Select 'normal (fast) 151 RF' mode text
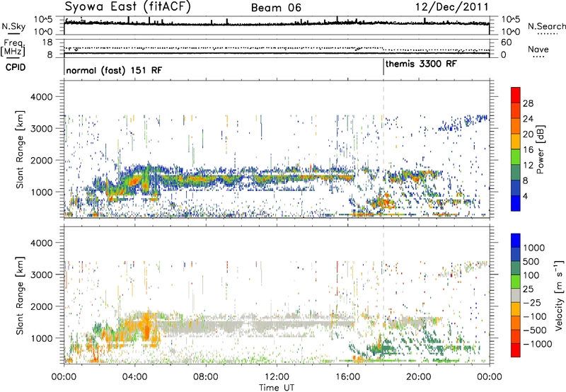566x392 pixels. pos(114,70)
